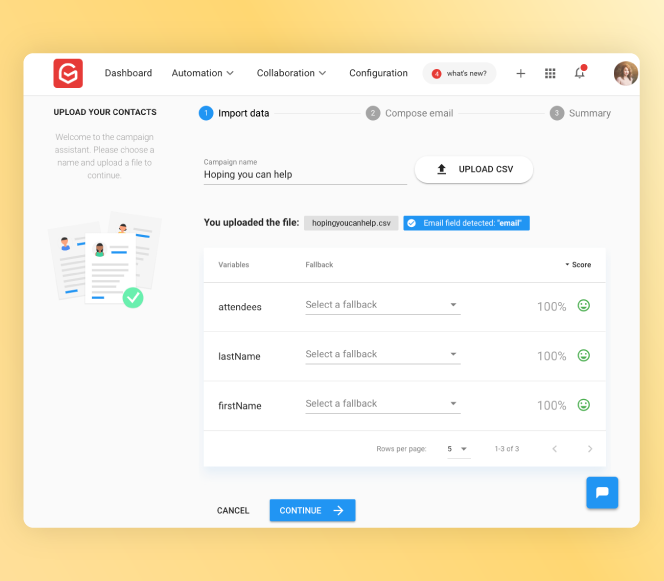The height and width of the screenshot is (581, 664).
Task: Click the Campaign name input field
Action: 305,174
